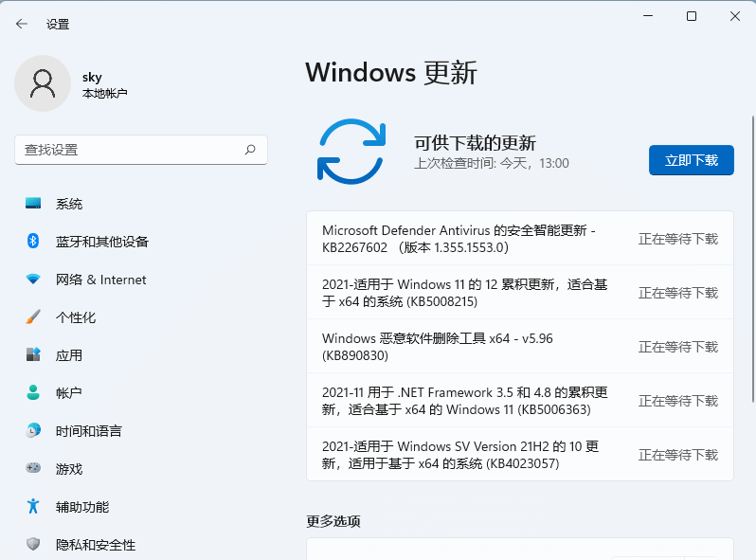Open 隐私和安全性 settings
This screenshot has width=756, height=560.
[95, 545]
